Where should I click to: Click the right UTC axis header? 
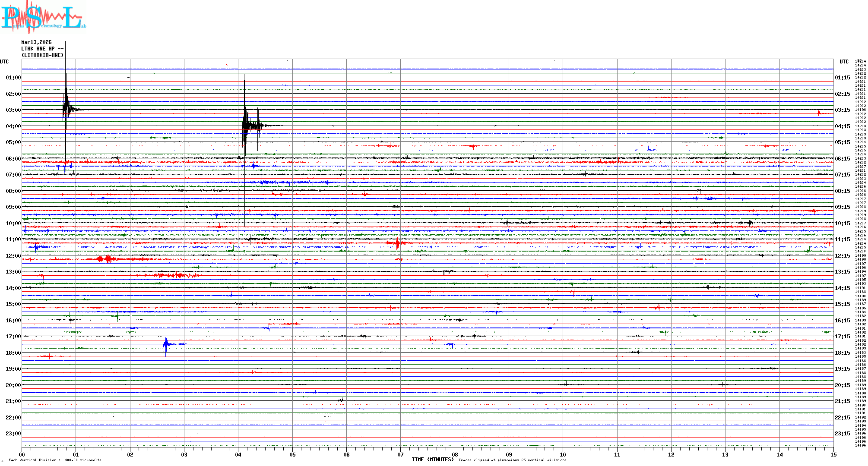pyautogui.click(x=844, y=62)
